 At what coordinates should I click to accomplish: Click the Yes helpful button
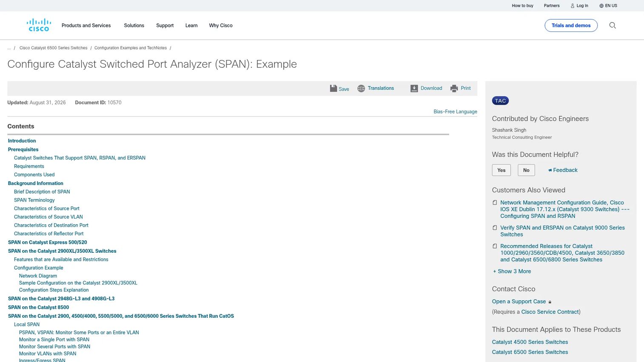pyautogui.click(x=502, y=170)
